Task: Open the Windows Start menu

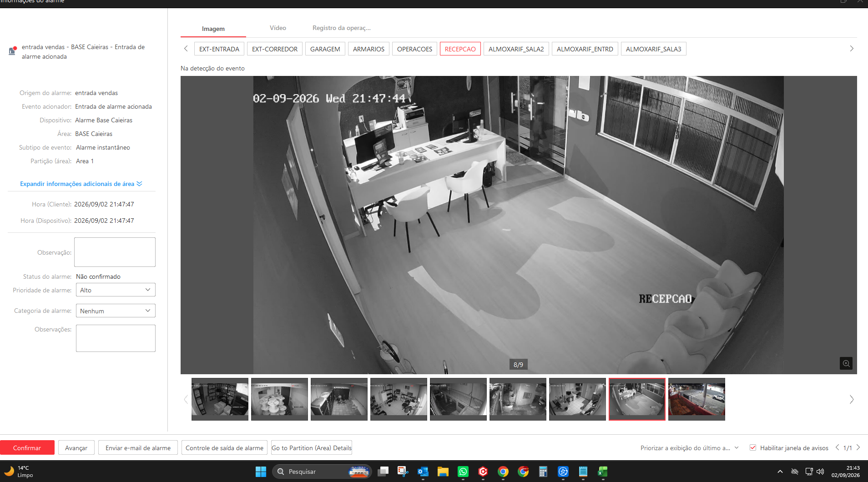Action: point(261,472)
